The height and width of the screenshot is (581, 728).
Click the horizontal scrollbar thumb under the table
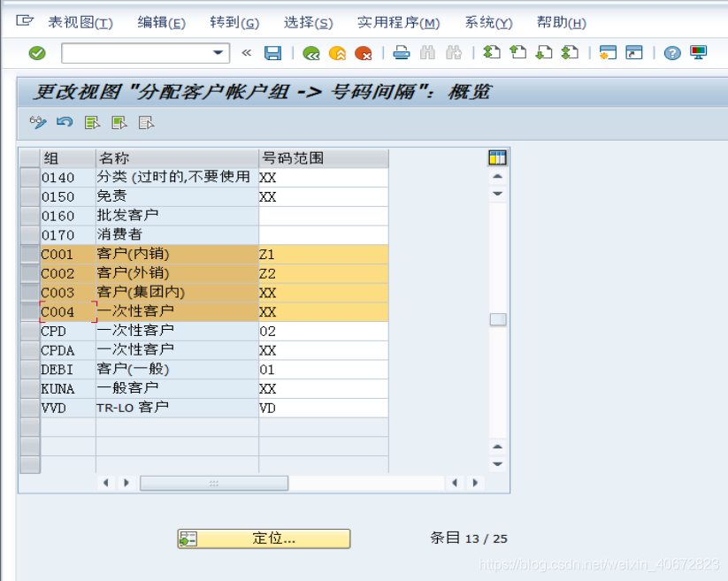click(213, 483)
